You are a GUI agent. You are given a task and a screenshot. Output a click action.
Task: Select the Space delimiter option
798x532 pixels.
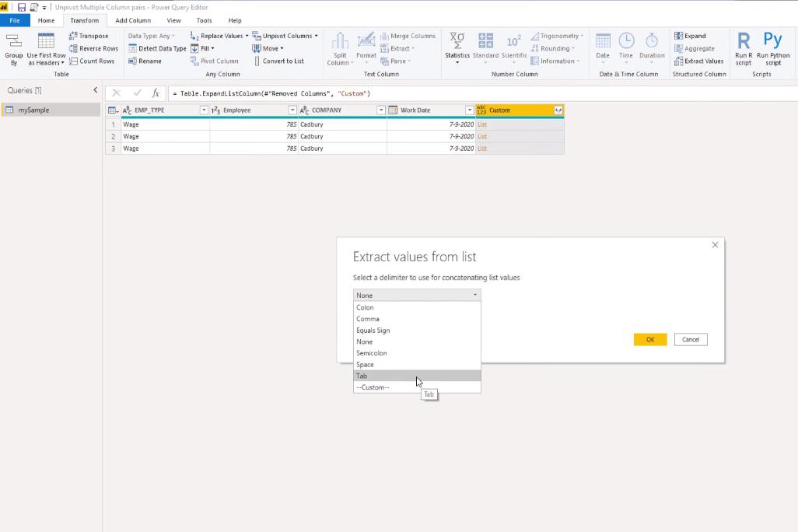click(417, 365)
